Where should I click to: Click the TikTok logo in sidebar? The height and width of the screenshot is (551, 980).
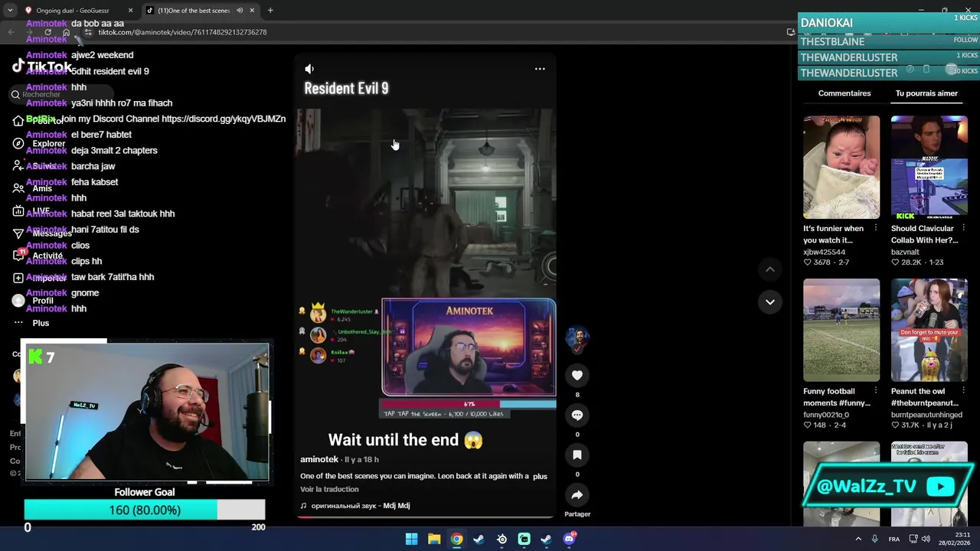click(41, 67)
